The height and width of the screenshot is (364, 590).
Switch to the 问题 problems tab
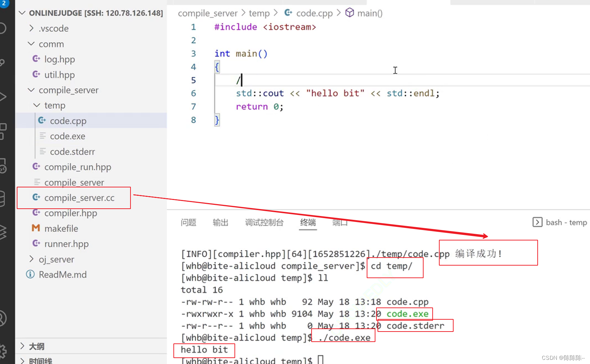pyautogui.click(x=188, y=222)
